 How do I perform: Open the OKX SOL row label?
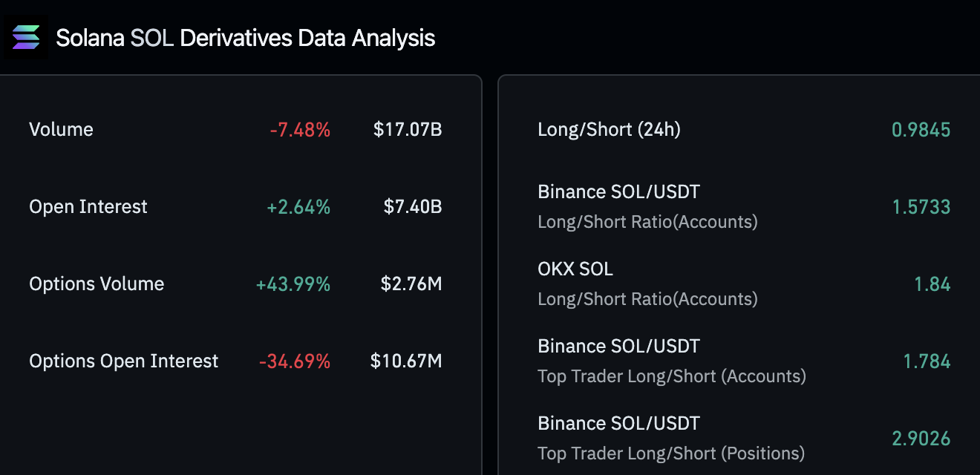click(x=575, y=269)
